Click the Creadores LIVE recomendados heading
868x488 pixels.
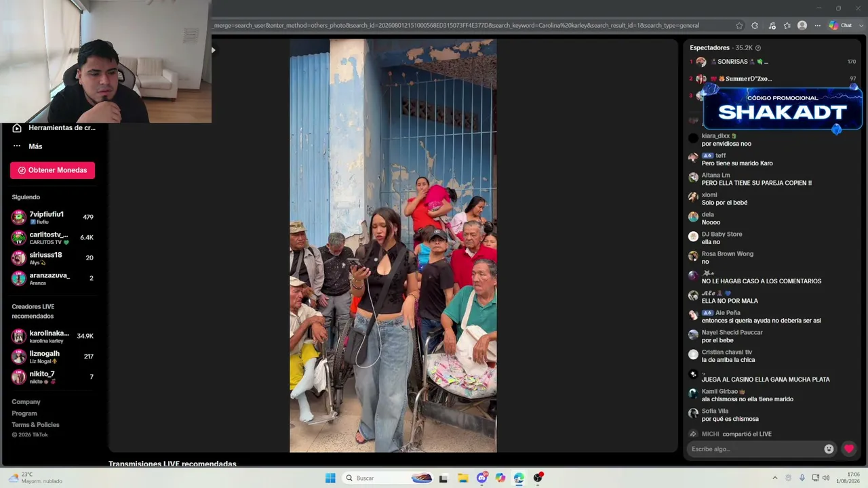33,311
